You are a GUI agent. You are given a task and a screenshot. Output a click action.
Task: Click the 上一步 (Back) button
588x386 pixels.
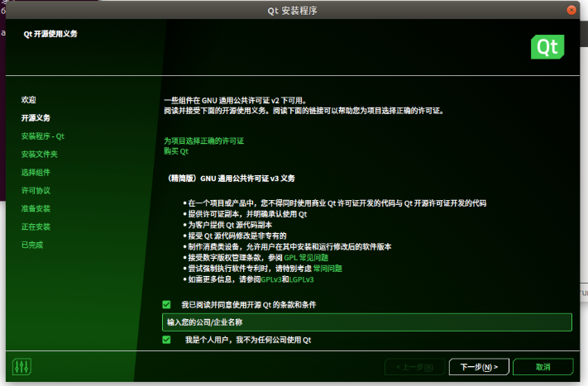pyautogui.click(x=414, y=366)
